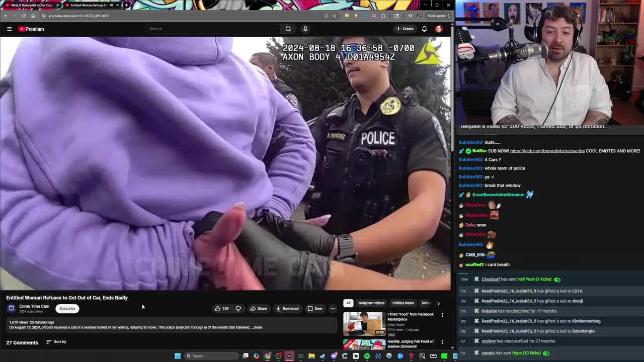The height and width of the screenshot is (362, 644).
Task: Open Task View on the taskbar
Action: [245, 356]
